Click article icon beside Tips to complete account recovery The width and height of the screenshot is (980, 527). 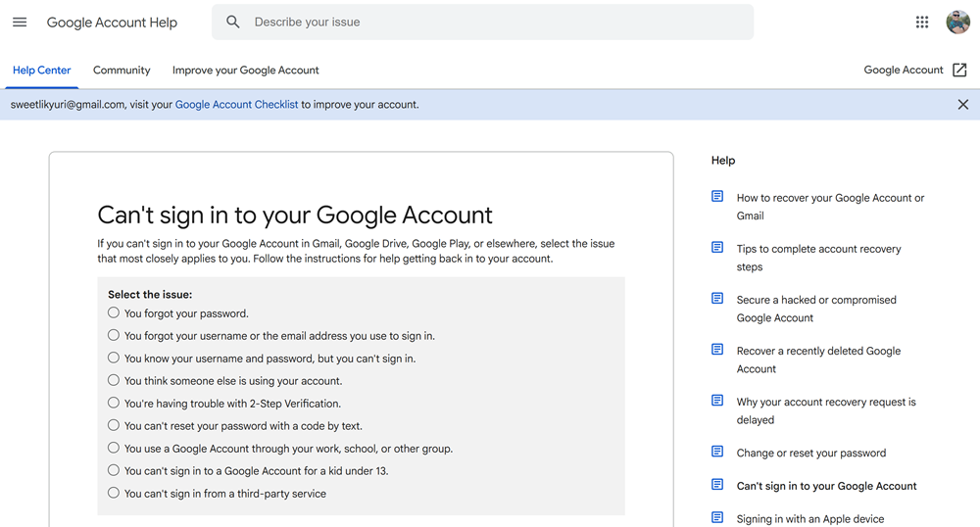pos(717,248)
